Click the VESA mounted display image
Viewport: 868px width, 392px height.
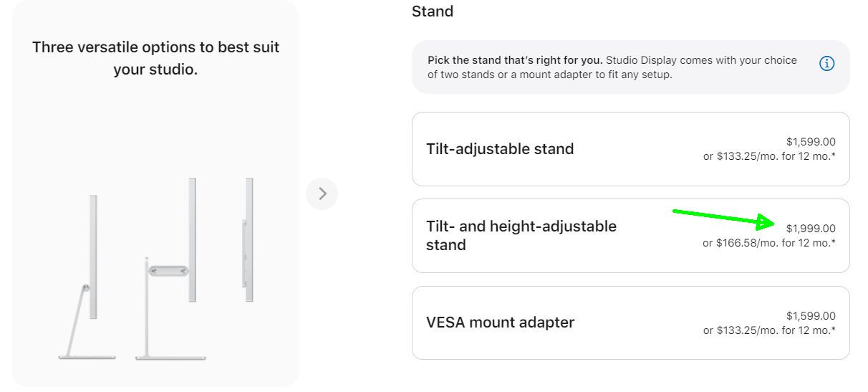click(x=247, y=240)
